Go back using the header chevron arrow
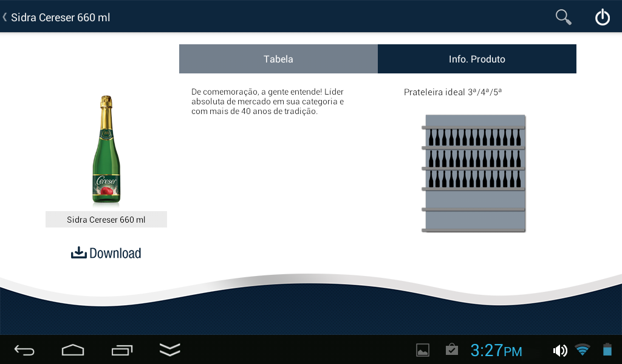Viewport: 622px width, 364px height. point(5,17)
